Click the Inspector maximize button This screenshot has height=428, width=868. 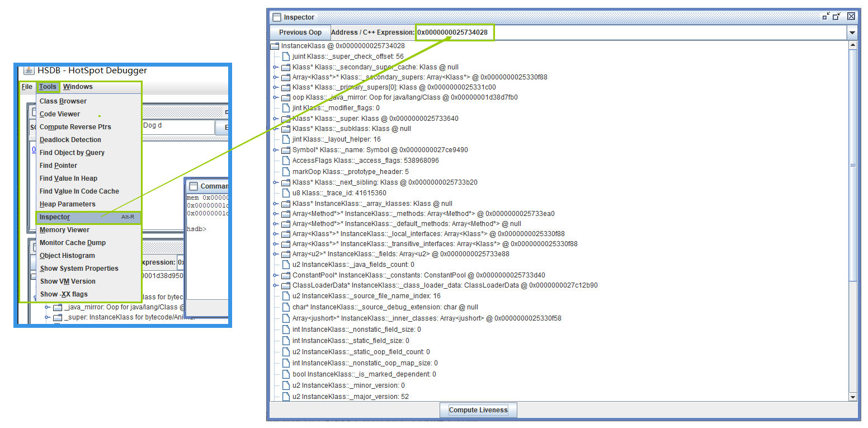837,17
